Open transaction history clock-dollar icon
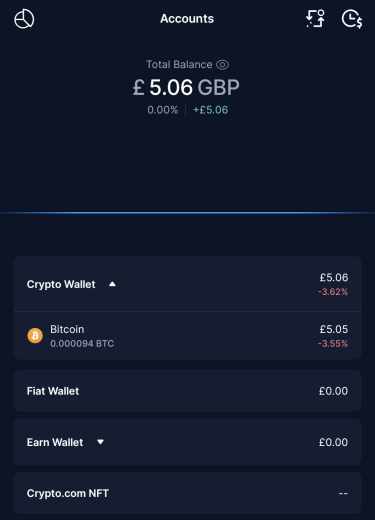This screenshot has width=375, height=520. pyautogui.click(x=352, y=19)
